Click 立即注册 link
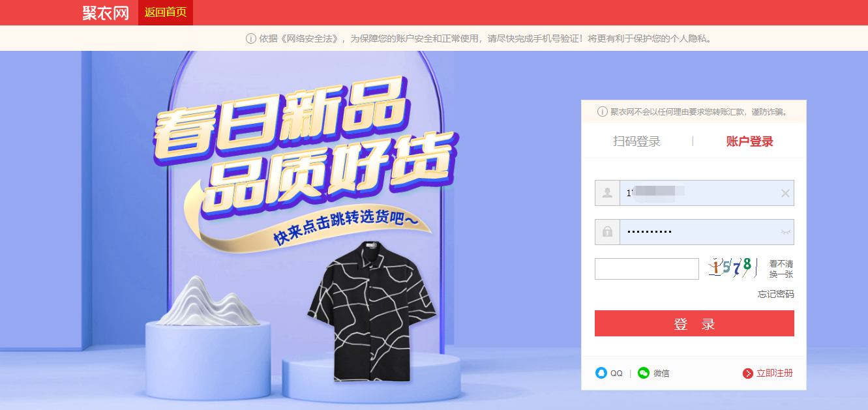 [x=775, y=373]
